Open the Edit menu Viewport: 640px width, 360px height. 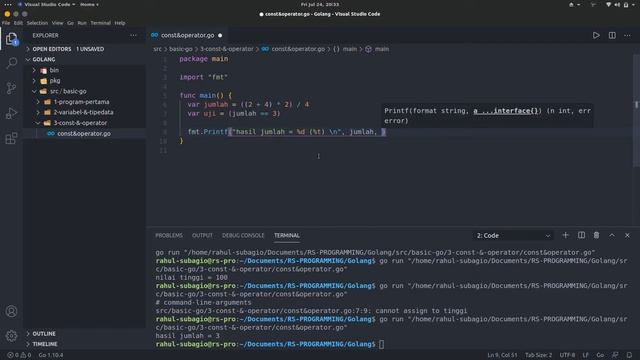click(x=18, y=23)
